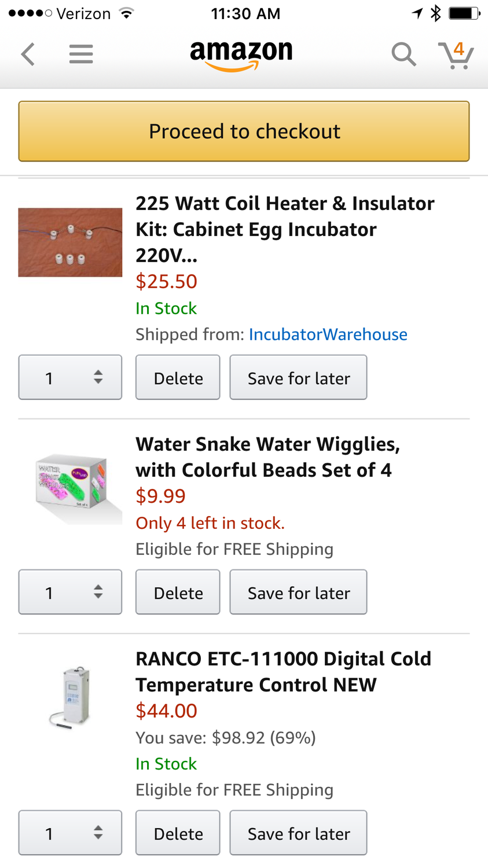This screenshot has height=868, width=488.
Task: Open the Coil Heater product thumbnail
Action: [x=70, y=242]
